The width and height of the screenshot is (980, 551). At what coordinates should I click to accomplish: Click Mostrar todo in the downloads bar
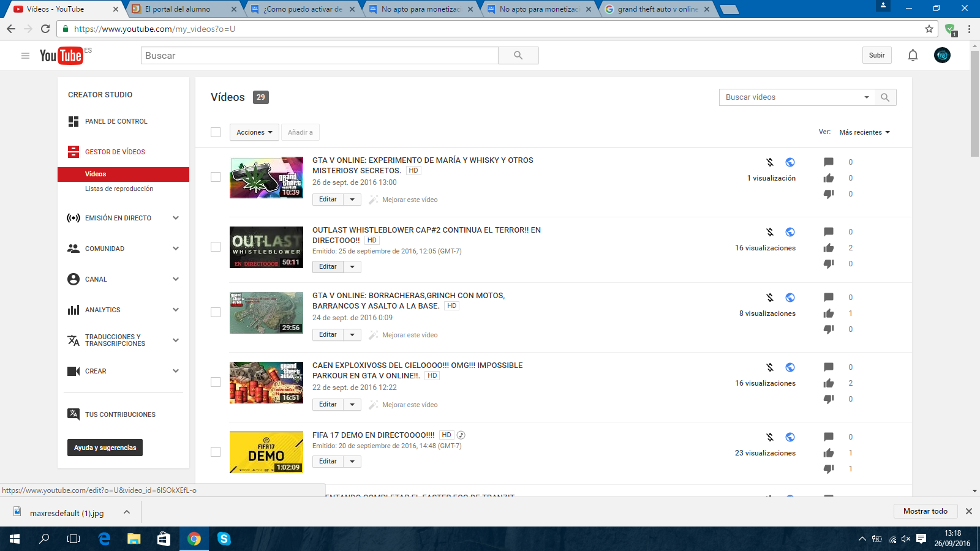(x=925, y=511)
